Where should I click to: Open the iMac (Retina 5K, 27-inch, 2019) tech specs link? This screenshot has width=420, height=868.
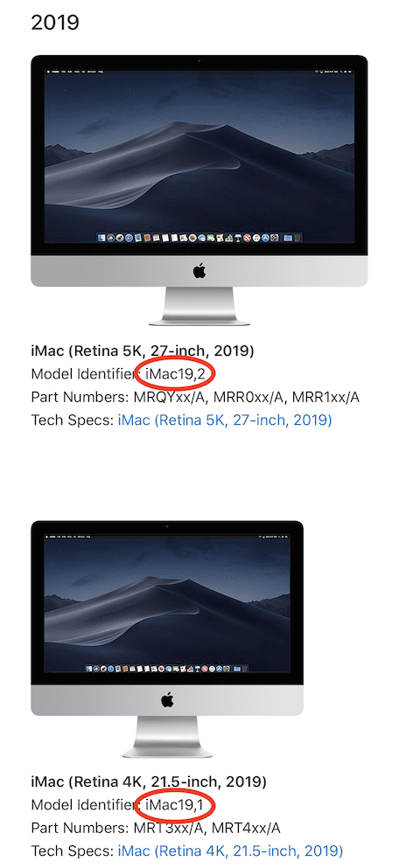(224, 420)
